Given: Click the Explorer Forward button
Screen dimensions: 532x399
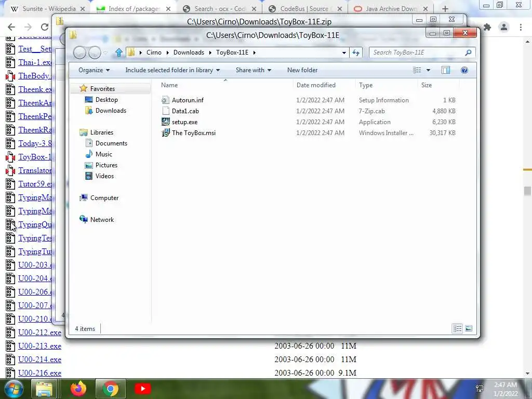Looking at the screenshot, I should [x=95, y=52].
